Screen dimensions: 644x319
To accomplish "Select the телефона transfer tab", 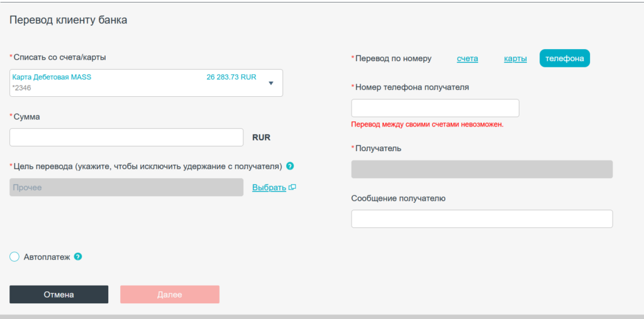I will tap(565, 59).
